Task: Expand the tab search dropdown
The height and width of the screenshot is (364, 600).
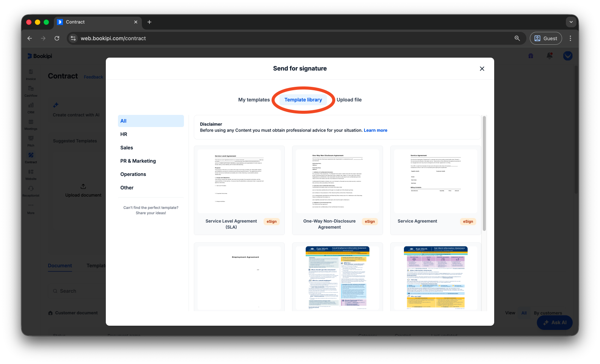Action: (571, 22)
